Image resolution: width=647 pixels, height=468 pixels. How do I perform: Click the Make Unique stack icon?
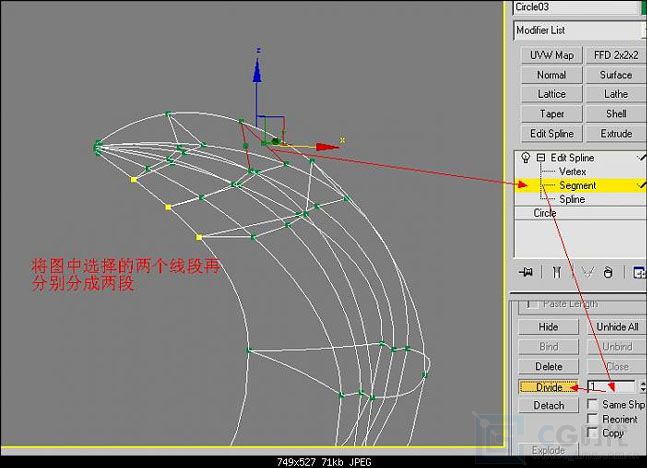pos(588,272)
